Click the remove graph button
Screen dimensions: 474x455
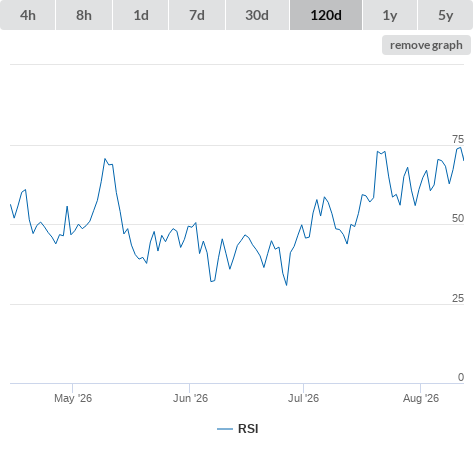(426, 45)
